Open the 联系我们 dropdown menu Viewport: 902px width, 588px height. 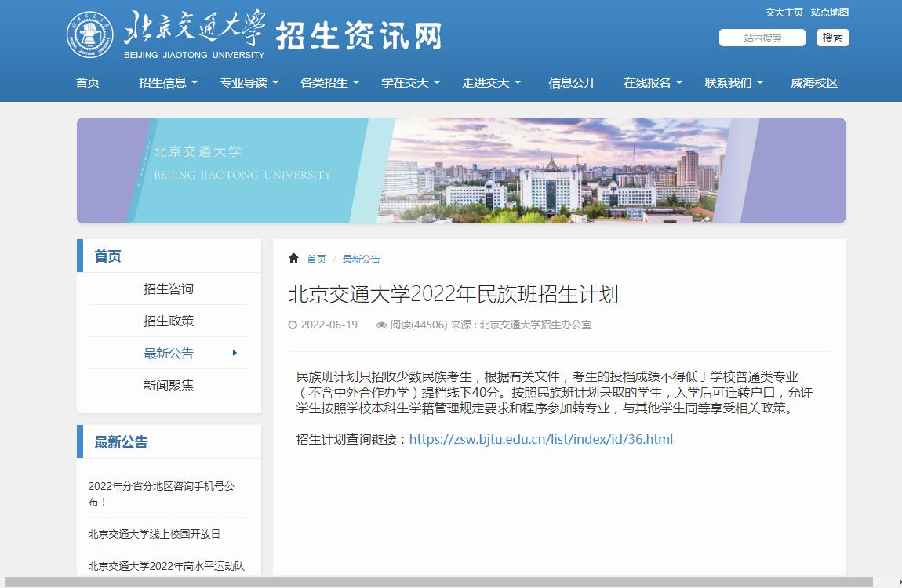tap(733, 83)
